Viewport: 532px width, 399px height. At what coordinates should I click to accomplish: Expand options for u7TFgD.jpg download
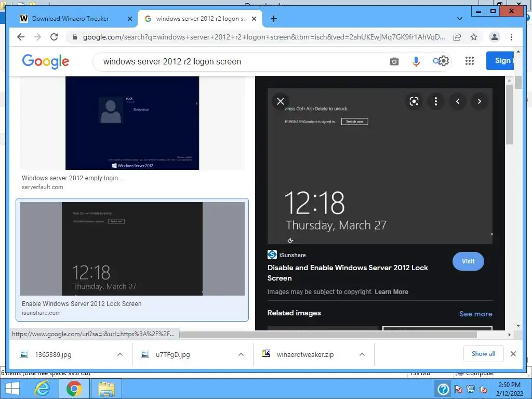241,354
